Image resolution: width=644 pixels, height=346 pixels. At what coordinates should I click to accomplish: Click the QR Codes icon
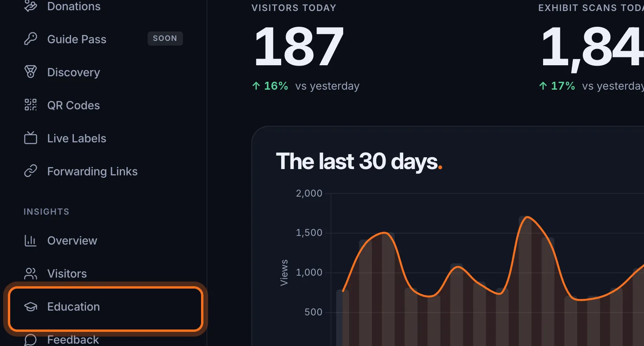(31, 105)
